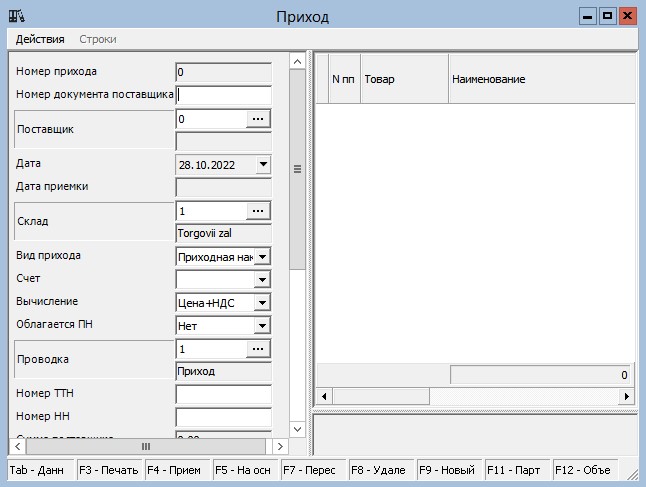Image resolution: width=646 pixels, height=487 pixels.
Task: Click the Поставщик ellipsis browse button
Action: pyautogui.click(x=259, y=119)
